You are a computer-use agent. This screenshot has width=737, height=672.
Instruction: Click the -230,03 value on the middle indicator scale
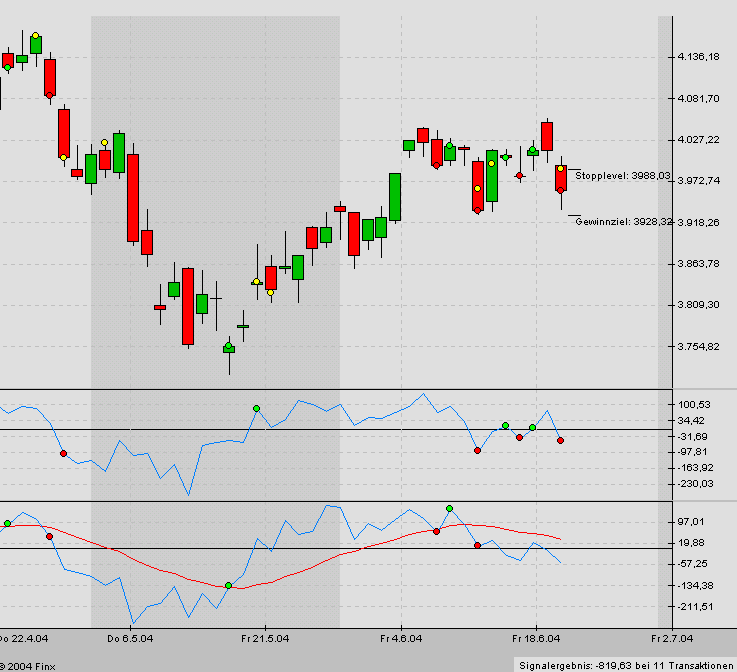click(x=699, y=484)
